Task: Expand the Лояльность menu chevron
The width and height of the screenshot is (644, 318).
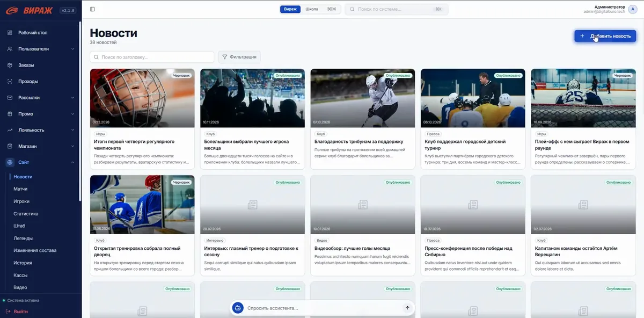Action: point(72,130)
